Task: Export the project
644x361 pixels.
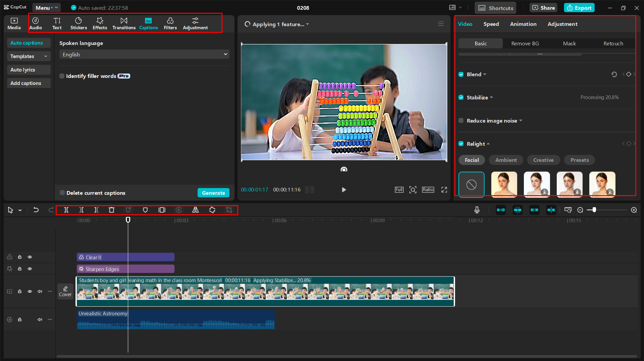Action: tap(579, 7)
